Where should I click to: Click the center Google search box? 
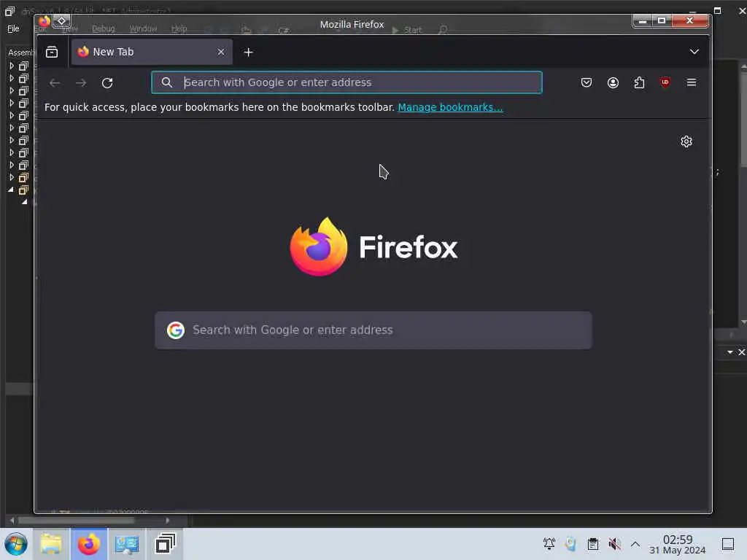(x=373, y=330)
